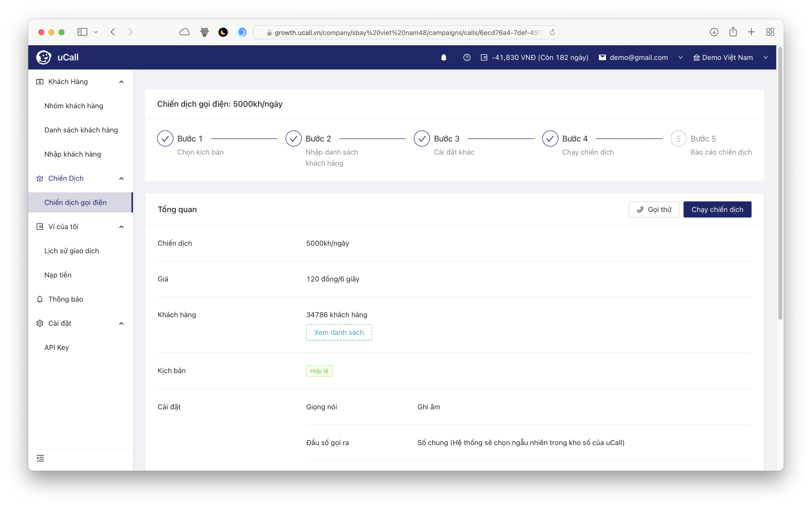This screenshot has width=812, height=508.
Task: Open Safari downloads icon
Action: point(714,32)
